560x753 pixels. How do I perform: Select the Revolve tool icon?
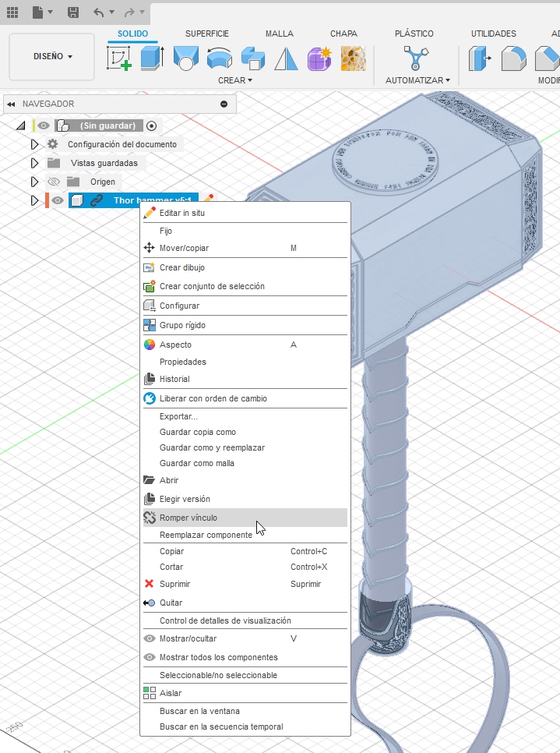click(185, 59)
